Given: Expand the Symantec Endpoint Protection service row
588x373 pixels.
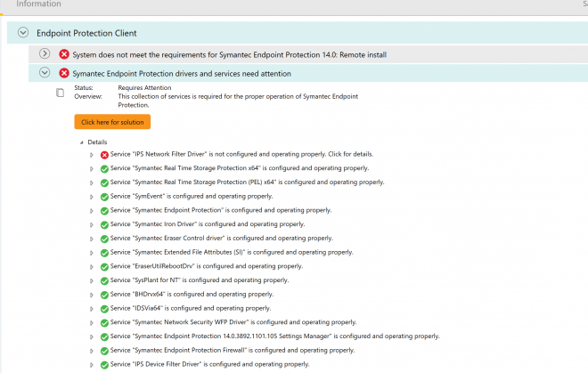Looking at the screenshot, I should pyautogui.click(x=91, y=211).
